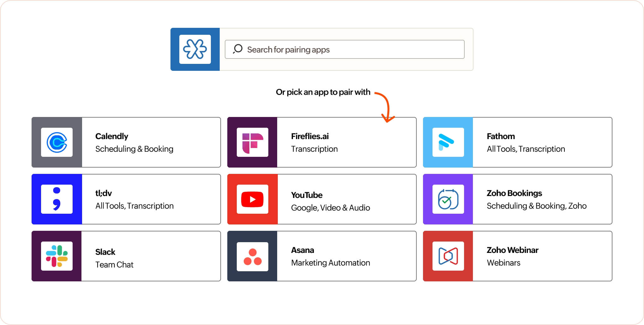The width and height of the screenshot is (644, 325).
Task: Select the Fathom app name
Action: click(x=501, y=136)
